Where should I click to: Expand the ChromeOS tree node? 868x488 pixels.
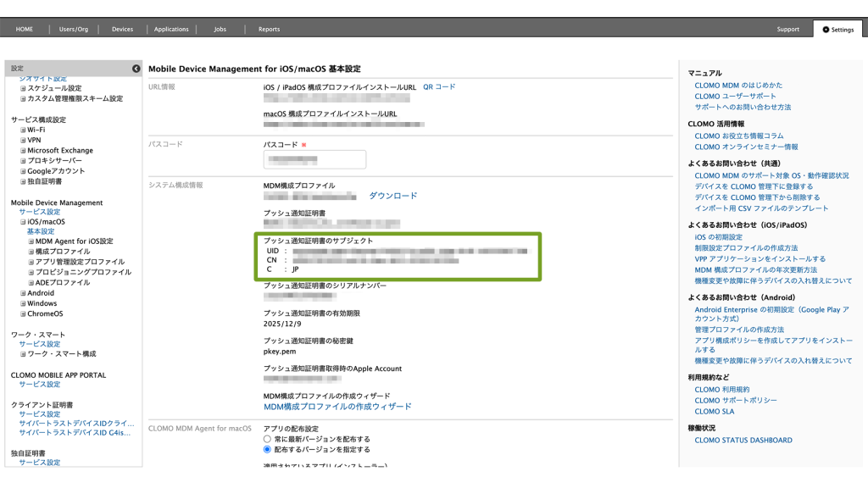point(24,313)
